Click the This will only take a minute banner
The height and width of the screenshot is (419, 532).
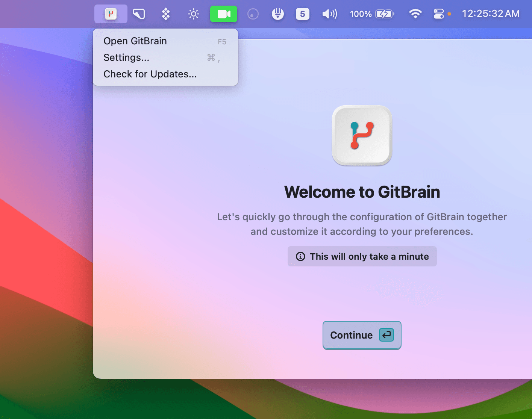pyautogui.click(x=362, y=256)
